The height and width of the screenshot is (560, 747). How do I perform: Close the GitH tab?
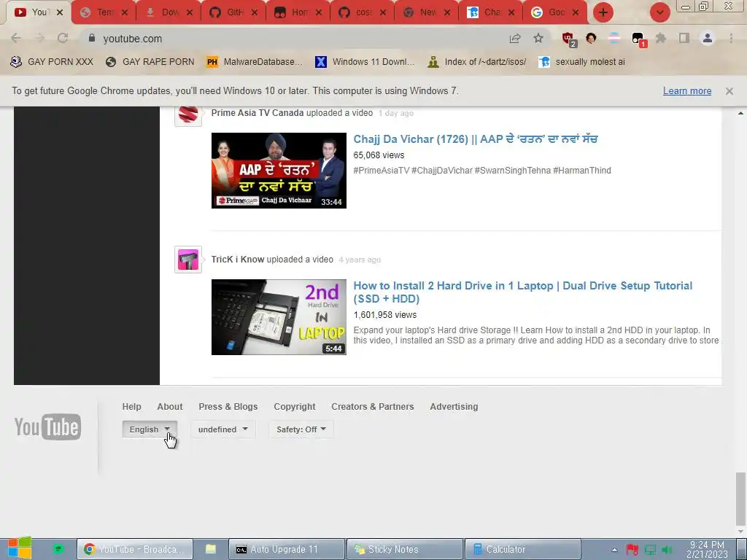255,12
